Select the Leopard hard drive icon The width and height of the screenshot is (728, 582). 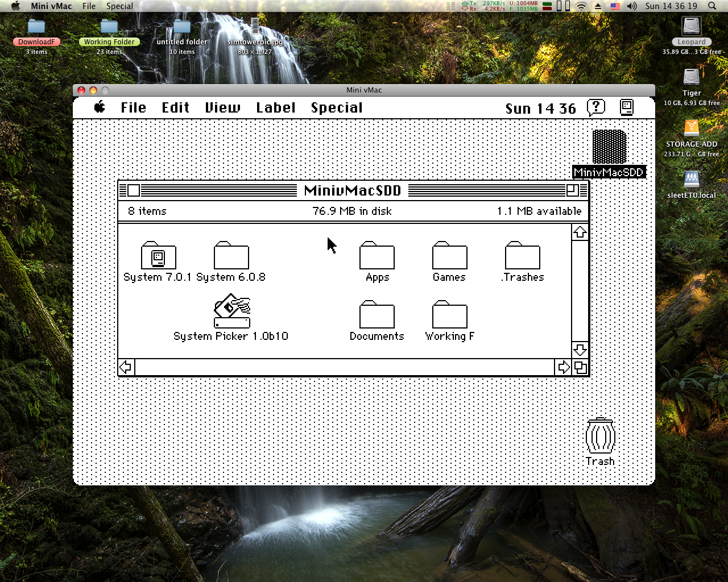click(692, 26)
